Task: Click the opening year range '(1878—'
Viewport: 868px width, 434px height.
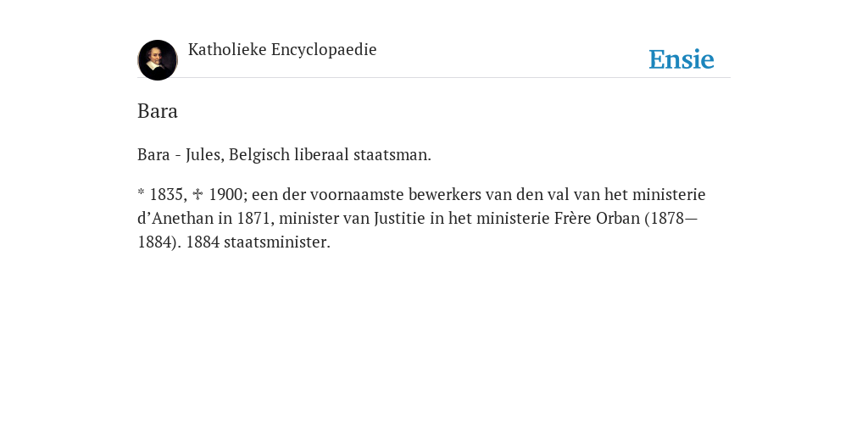Action: [x=670, y=218]
